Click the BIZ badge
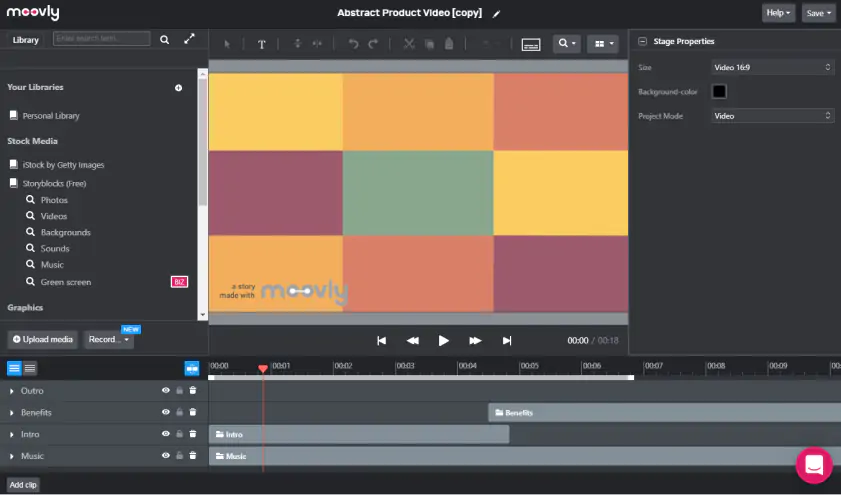This screenshot has height=495, width=841. point(179,282)
